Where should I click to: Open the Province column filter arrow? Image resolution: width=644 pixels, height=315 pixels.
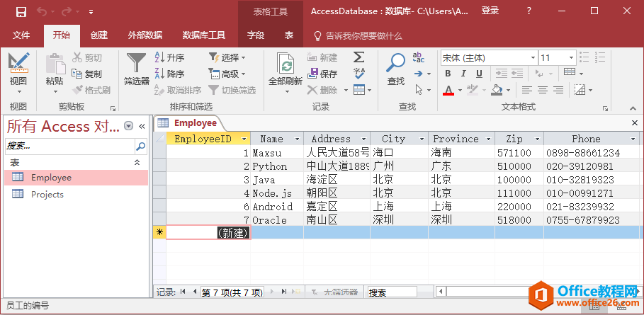click(488, 139)
